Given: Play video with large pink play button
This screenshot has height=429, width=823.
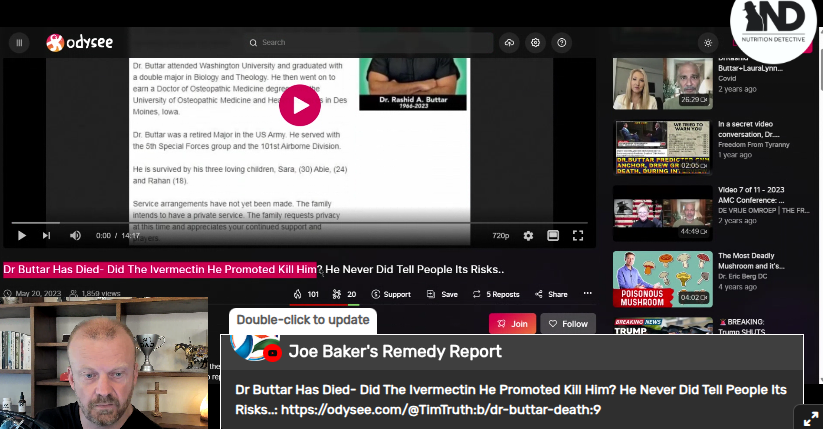Looking at the screenshot, I should (300, 105).
